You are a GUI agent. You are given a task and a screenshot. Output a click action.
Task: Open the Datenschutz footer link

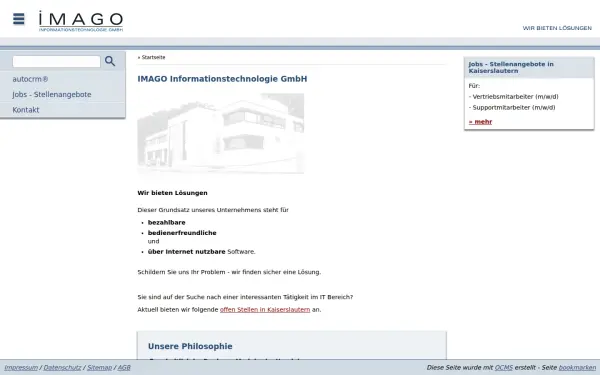click(62, 368)
